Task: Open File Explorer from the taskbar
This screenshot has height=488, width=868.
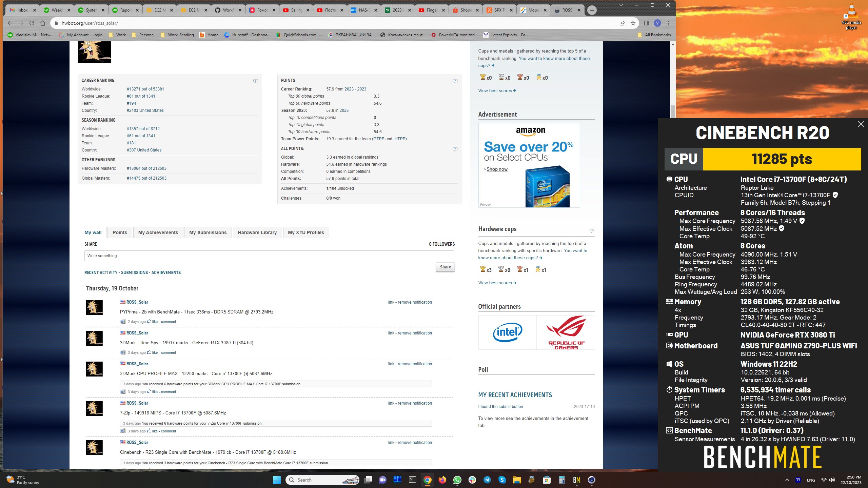Action: pyautogui.click(x=517, y=480)
